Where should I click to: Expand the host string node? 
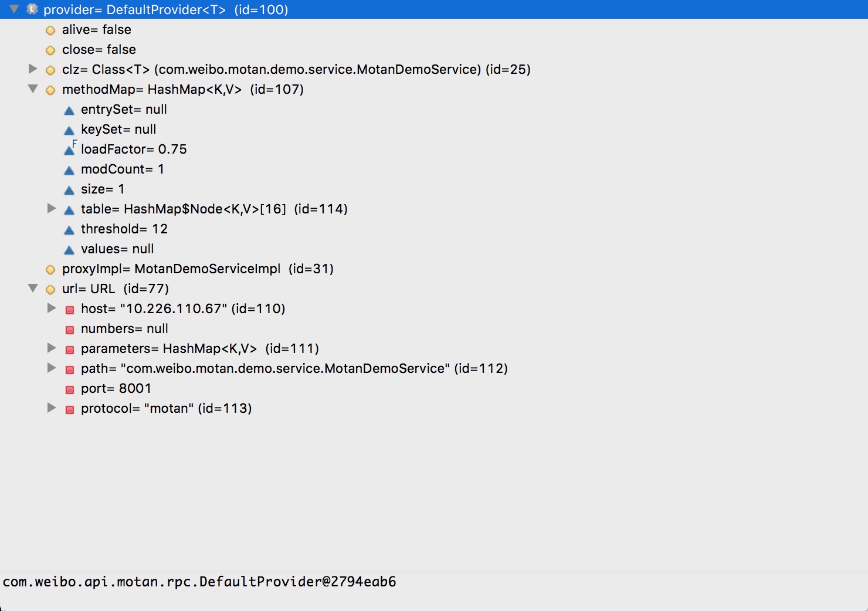pyautogui.click(x=52, y=308)
